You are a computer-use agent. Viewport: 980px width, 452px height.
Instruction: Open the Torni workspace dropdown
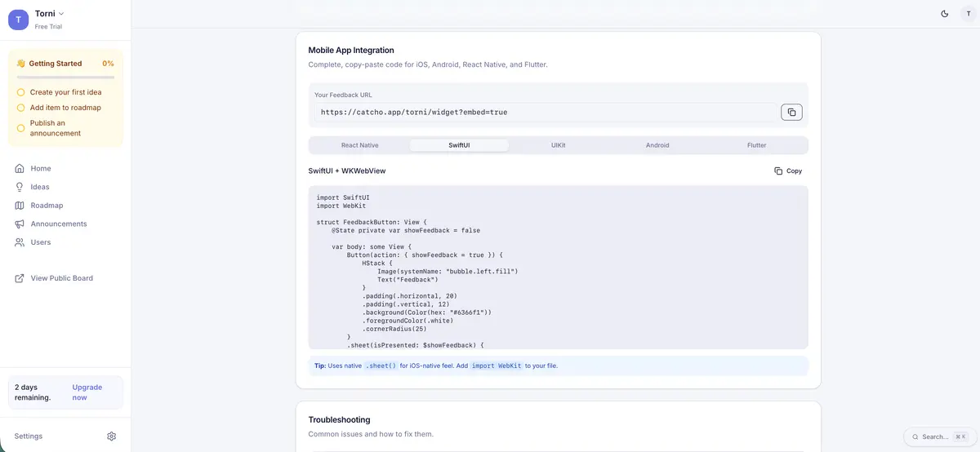coord(50,14)
